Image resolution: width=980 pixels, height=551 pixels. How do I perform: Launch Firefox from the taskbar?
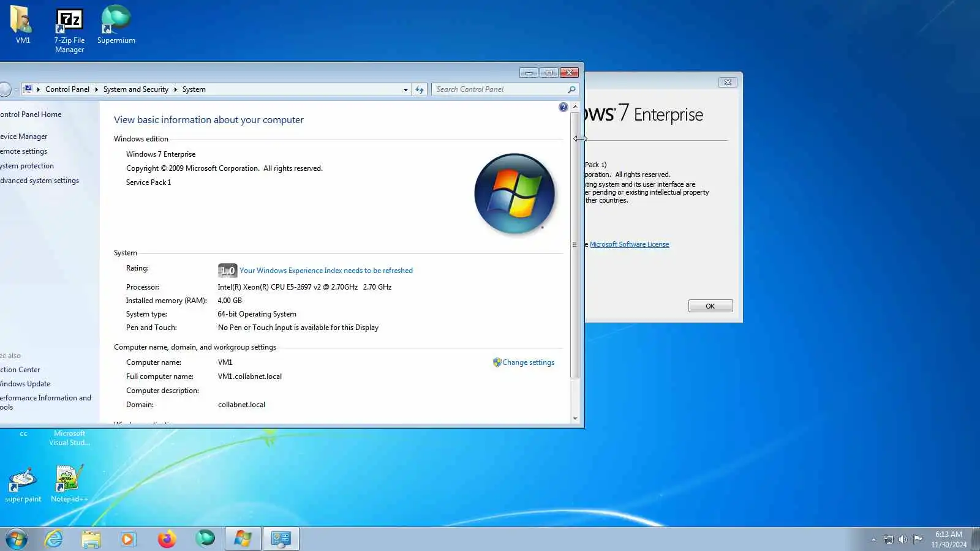pyautogui.click(x=167, y=539)
